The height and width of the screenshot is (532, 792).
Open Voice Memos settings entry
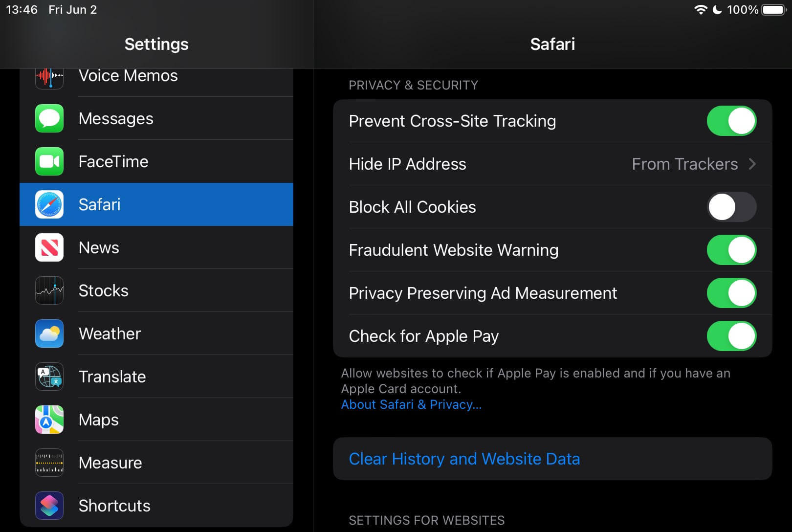pos(128,77)
